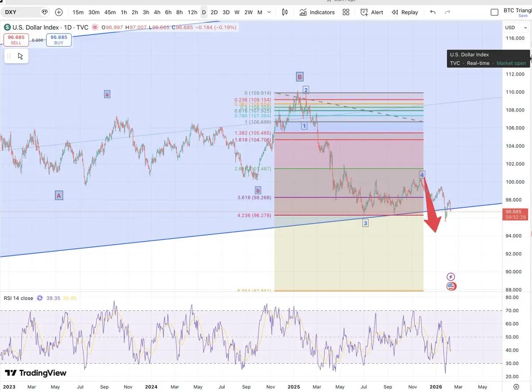
Task: Choose the 3h timeframe
Action: (x=146, y=12)
